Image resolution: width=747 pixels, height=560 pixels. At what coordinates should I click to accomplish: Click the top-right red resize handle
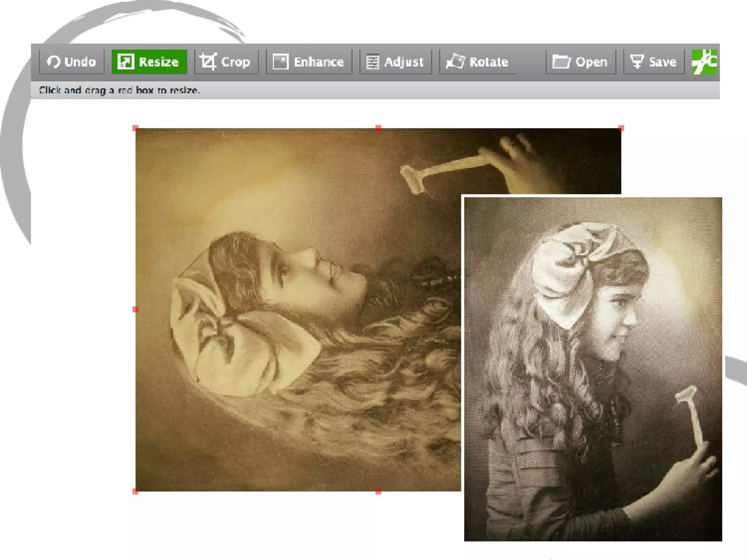pyautogui.click(x=621, y=128)
